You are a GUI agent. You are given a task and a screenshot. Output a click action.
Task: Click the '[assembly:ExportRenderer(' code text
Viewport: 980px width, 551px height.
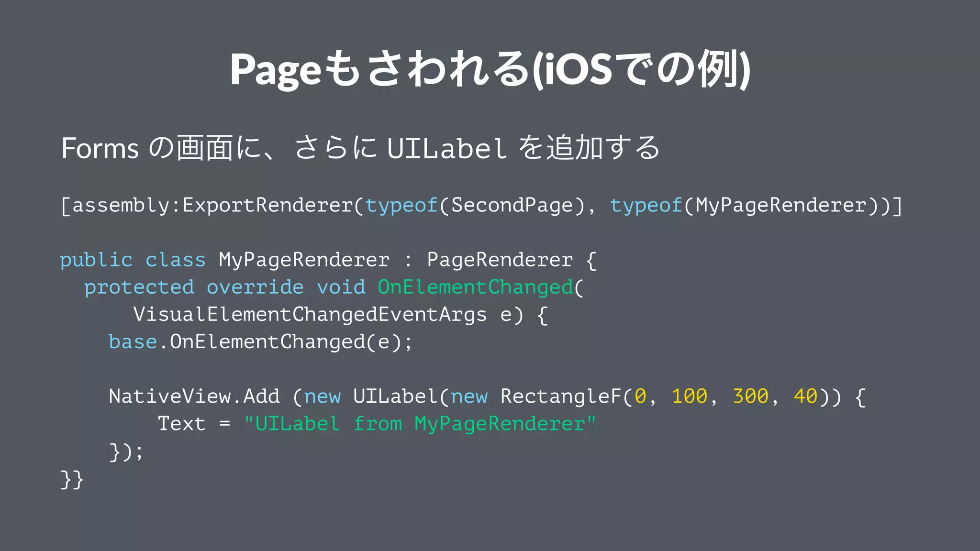point(212,206)
